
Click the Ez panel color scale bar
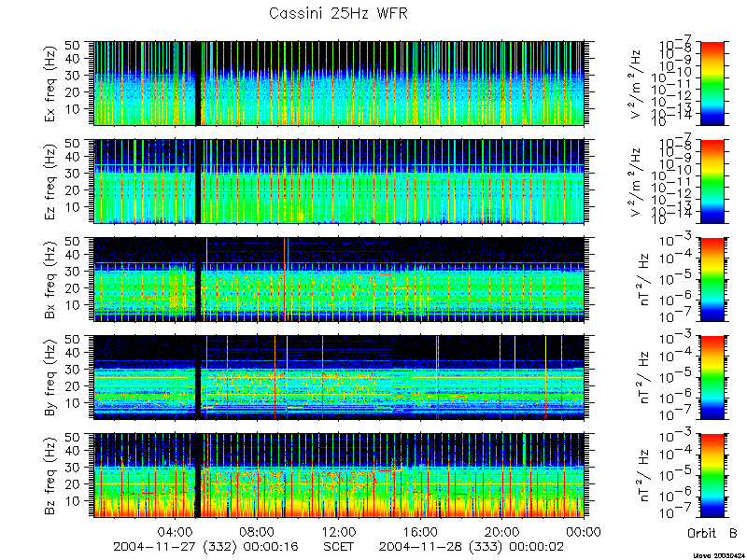[x=712, y=181]
